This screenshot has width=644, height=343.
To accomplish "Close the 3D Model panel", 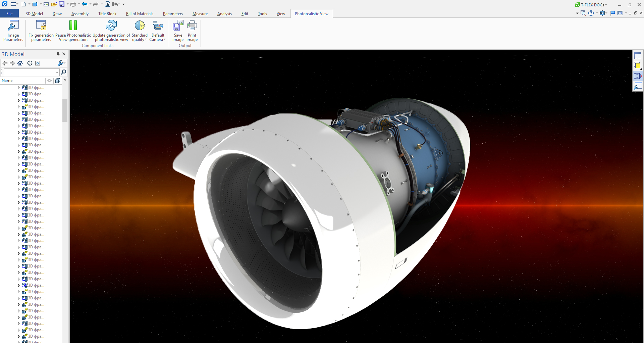I will [64, 54].
